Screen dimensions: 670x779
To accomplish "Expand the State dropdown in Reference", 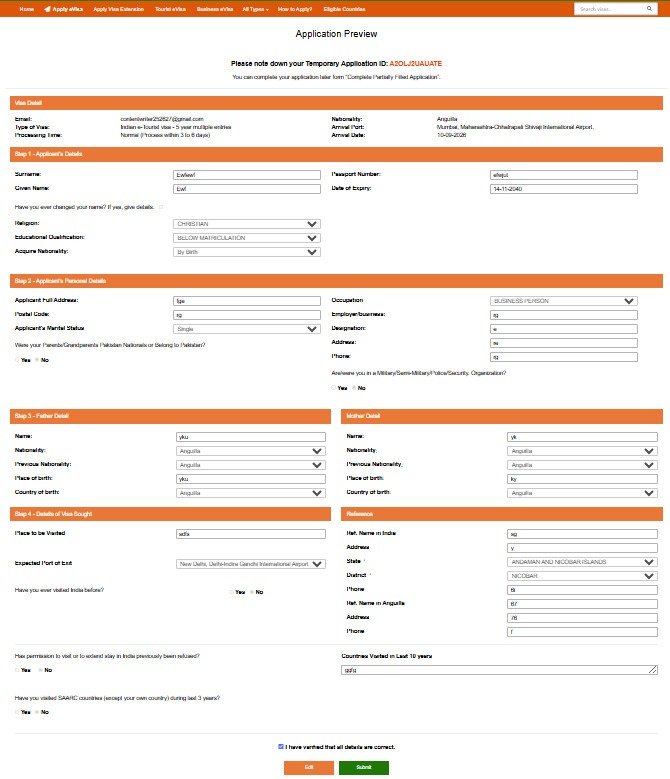I will click(x=583, y=562).
